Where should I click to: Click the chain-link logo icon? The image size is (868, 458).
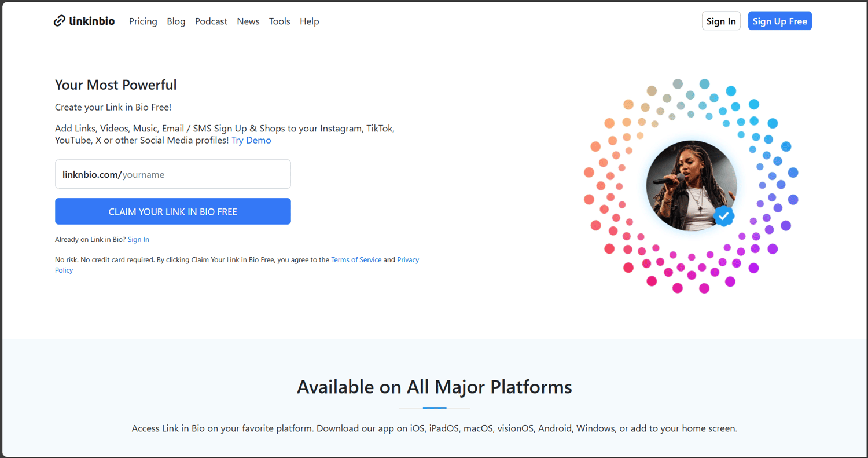pyautogui.click(x=59, y=21)
